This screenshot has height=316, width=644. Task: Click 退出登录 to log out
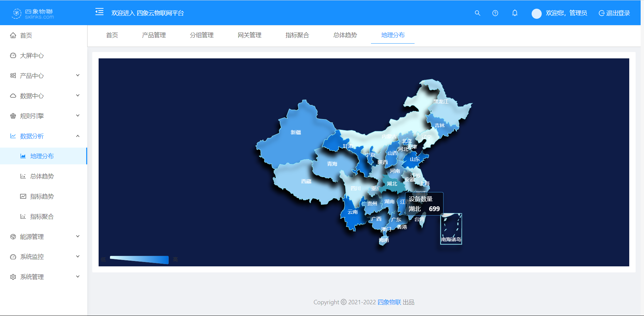point(614,13)
